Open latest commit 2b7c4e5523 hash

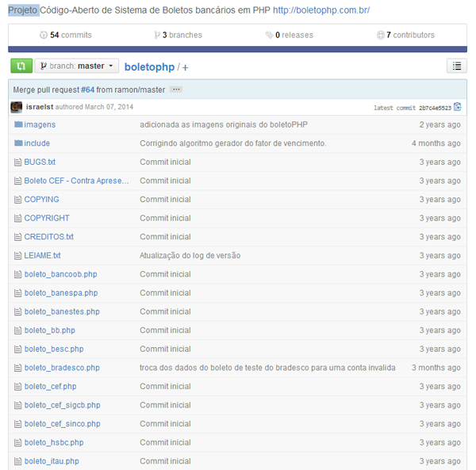435,108
